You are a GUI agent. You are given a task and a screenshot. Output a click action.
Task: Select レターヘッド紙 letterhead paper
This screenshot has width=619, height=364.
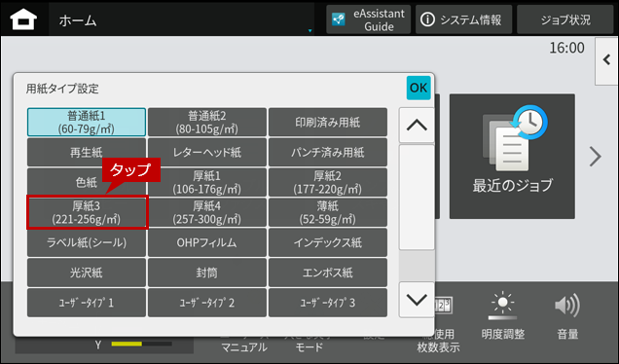coord(207,153)
